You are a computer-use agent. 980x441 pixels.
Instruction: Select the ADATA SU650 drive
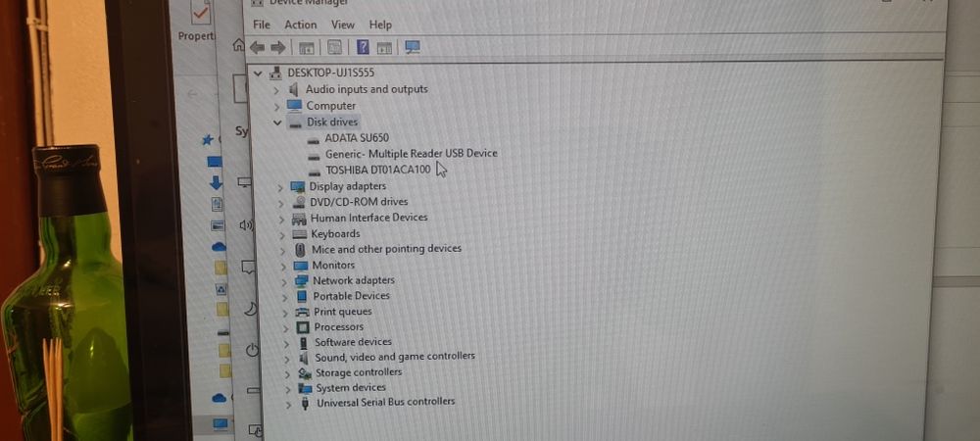tap(357, 138)
